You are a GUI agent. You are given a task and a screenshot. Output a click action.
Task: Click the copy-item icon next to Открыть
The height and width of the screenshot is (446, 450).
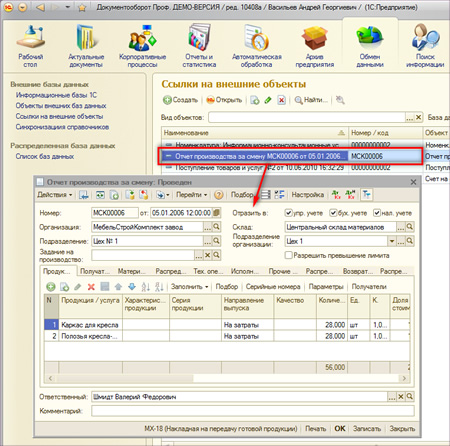click(255, 100)
